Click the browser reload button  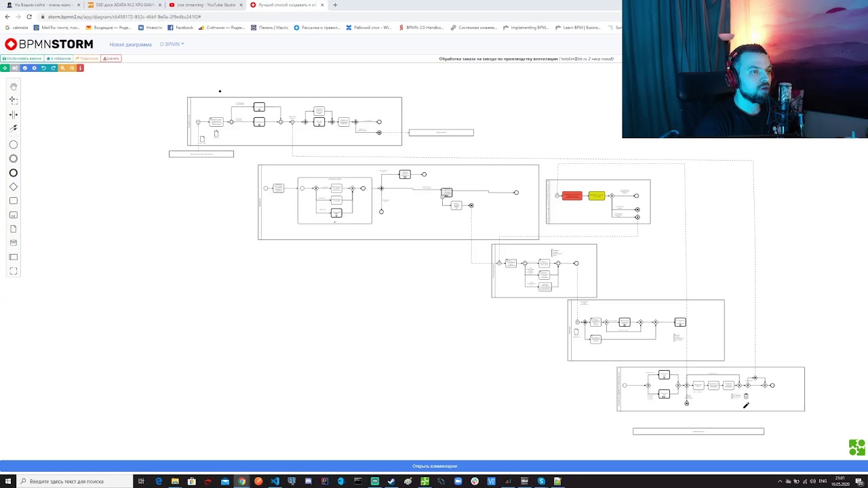(x=30, y=16)
